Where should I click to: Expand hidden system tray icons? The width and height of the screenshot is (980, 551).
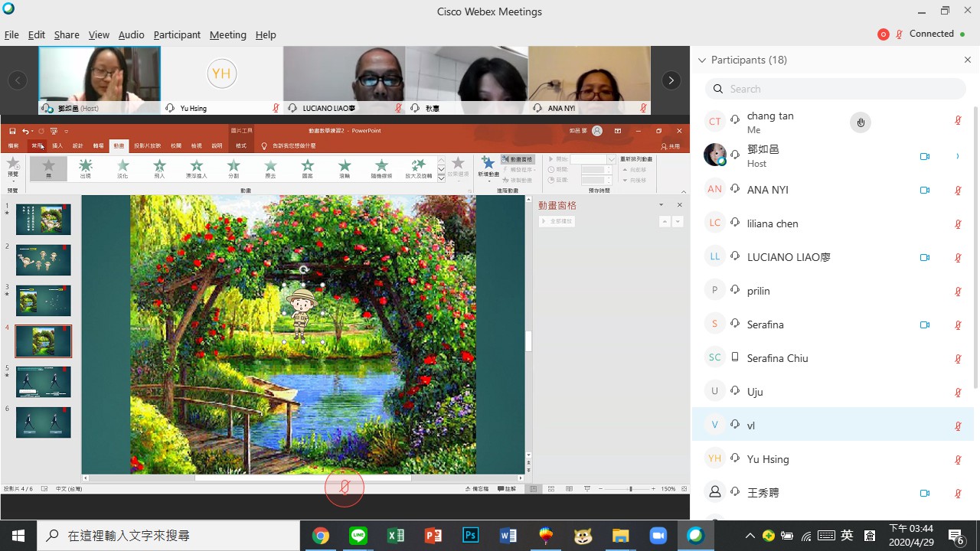[750, 536]
